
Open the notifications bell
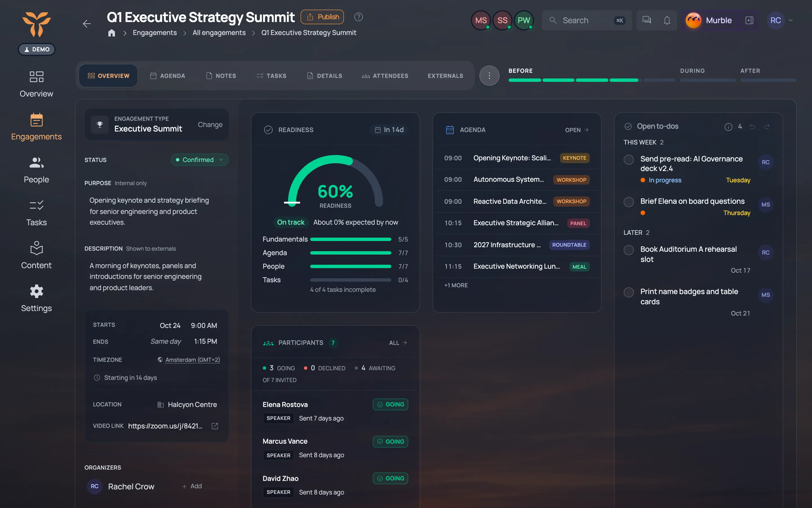pyautogui.click(x=667, y=20)
